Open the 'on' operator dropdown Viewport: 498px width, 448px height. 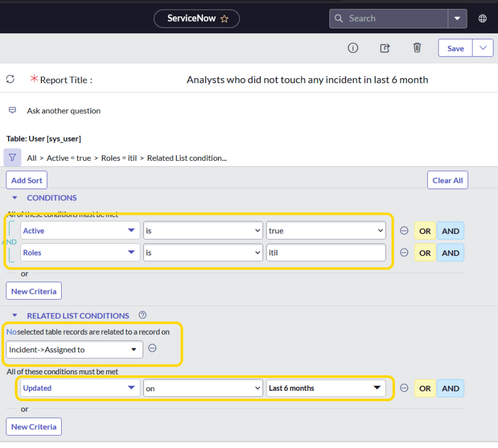coord(203,388)
